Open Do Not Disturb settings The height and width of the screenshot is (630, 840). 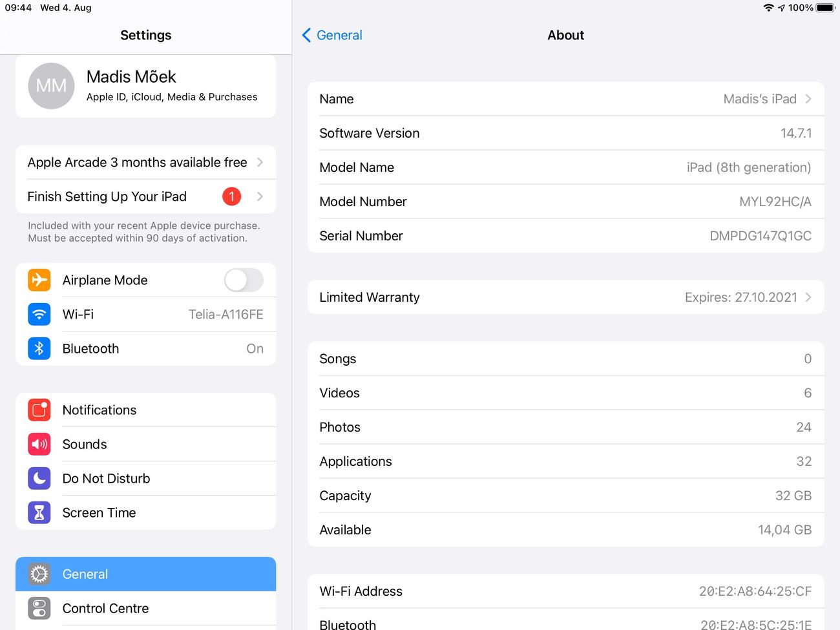point(145,478)
